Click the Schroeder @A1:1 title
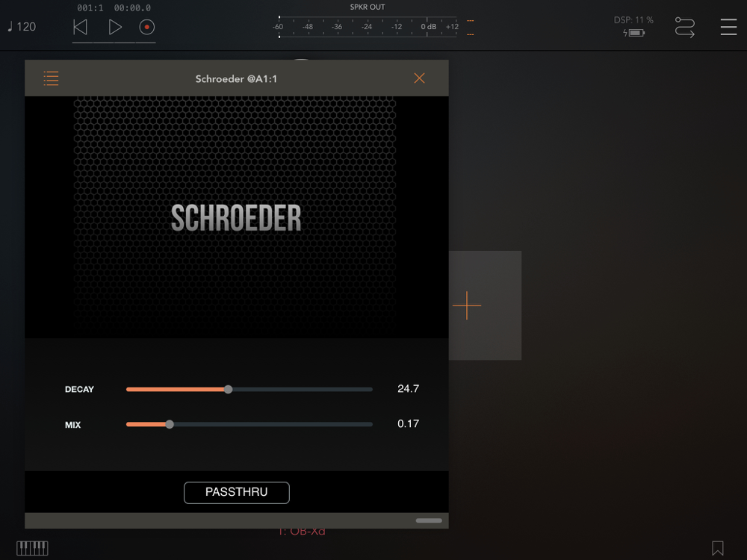 pos(236,79)
